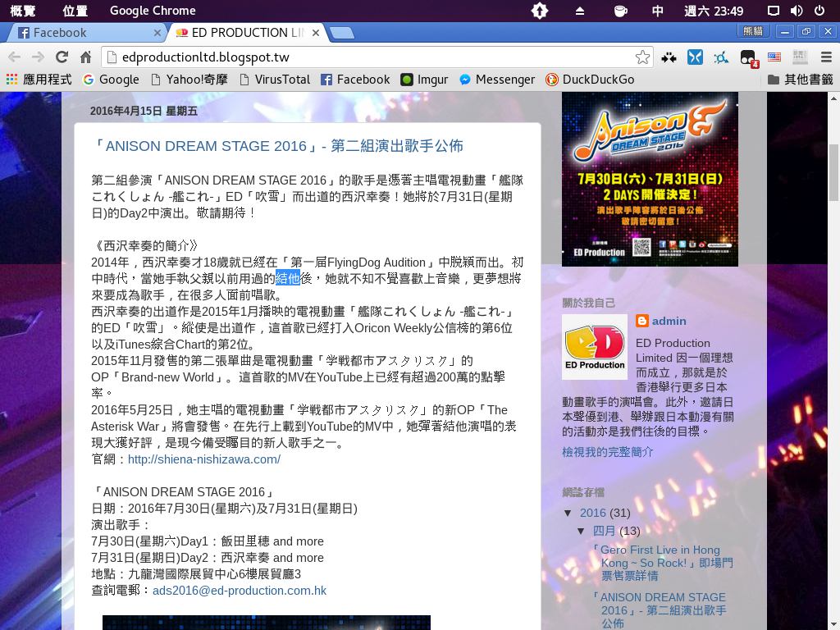Click the accessibility icon in top panel
840x630 pixels.
tap(540, 11)
